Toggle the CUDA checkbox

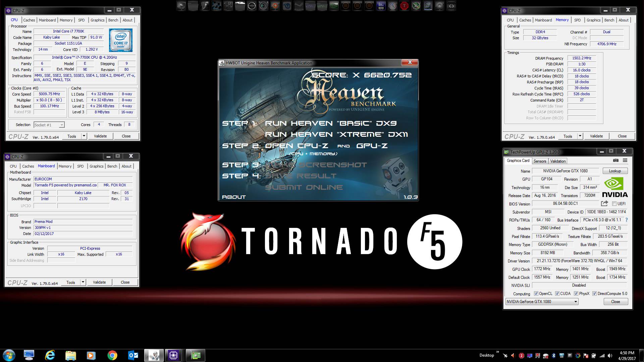point(557,294)
